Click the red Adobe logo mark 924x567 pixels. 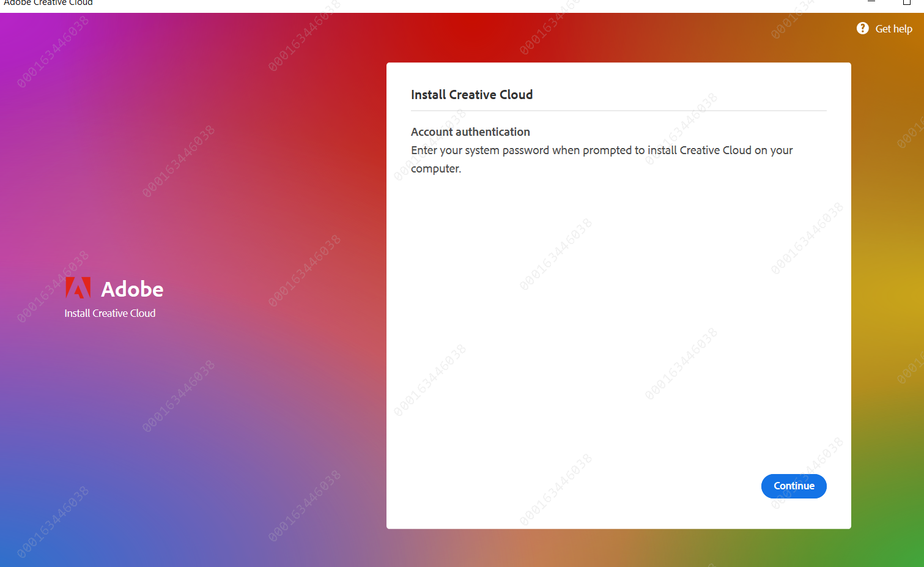click(x=78, y=286)
